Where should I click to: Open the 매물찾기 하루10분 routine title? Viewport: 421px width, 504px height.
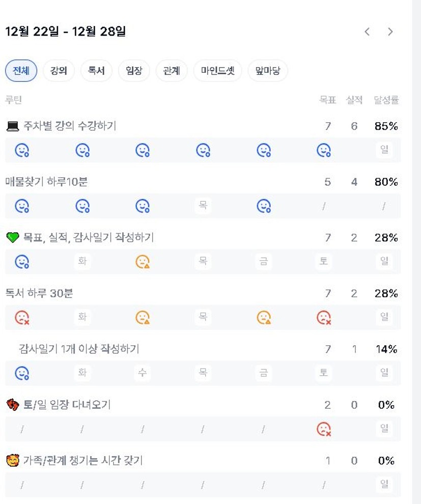point(46,182)
